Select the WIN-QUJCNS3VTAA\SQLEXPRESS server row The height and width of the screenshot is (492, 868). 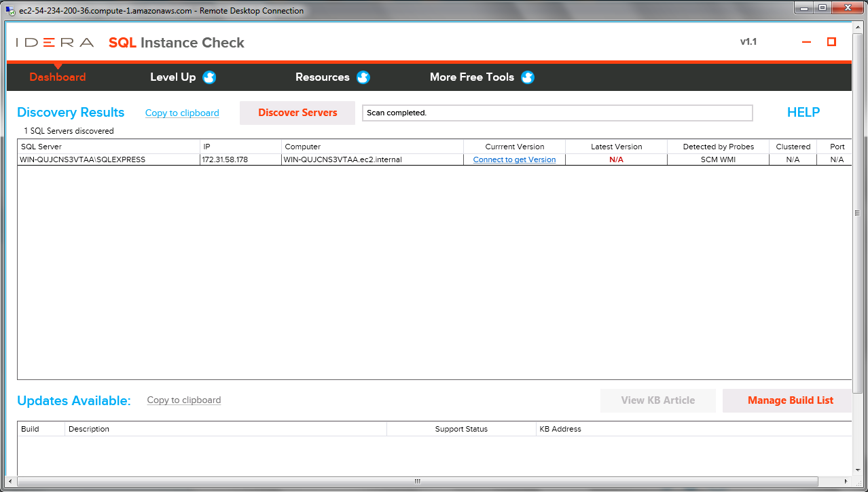click(x=88, y=159)
